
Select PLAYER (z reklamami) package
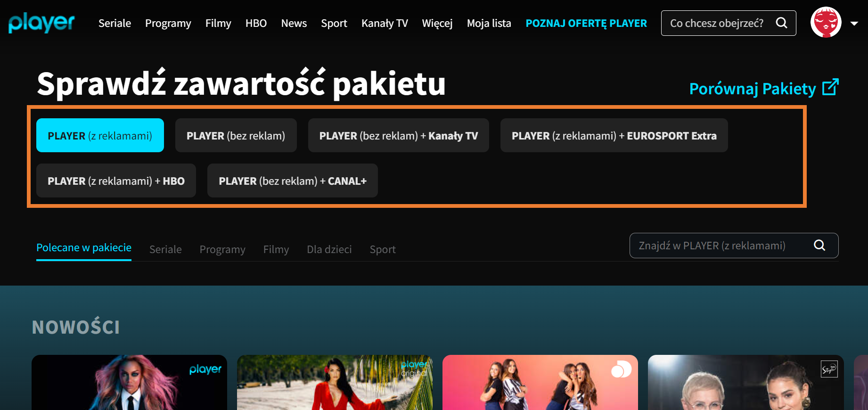[100, 135]
